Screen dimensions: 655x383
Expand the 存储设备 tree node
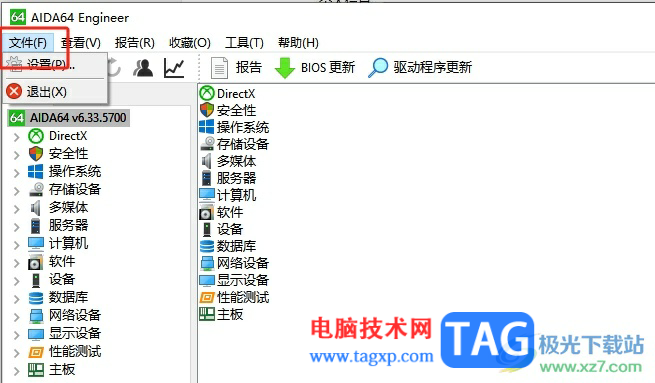(16, 190)
